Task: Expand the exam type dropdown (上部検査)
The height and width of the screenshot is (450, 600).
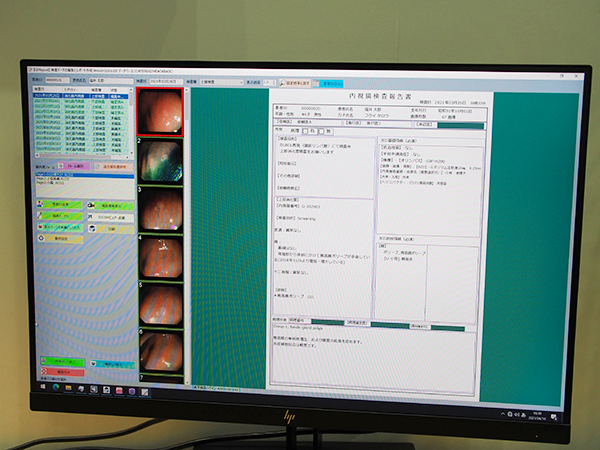Action: [x=243, y=84]
